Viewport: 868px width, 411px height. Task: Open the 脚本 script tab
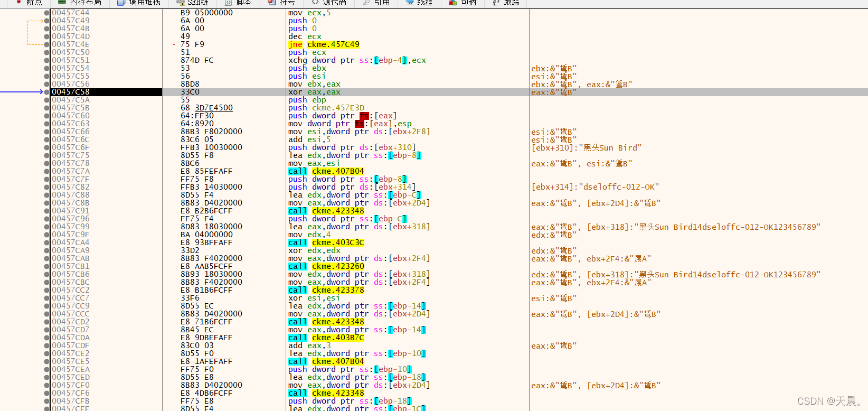point(238,3)
